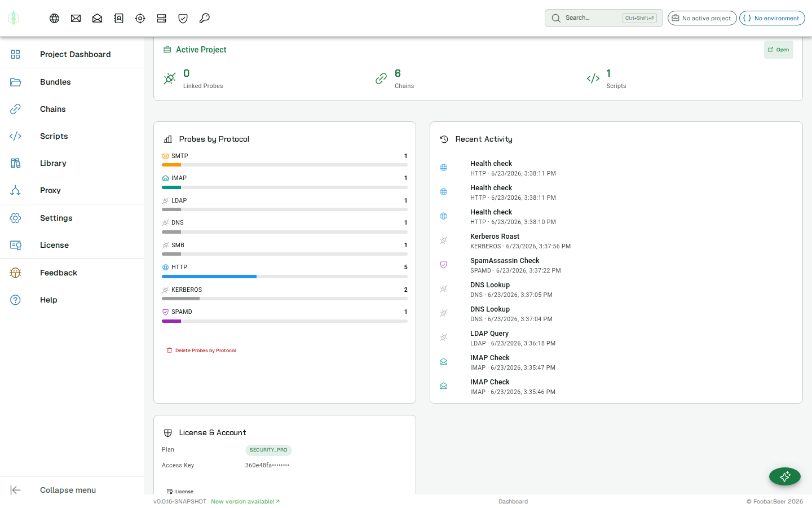This screenshot has width=812, height=508.
Task: Open the key icon in toolbar
Action: coord(205,19)
